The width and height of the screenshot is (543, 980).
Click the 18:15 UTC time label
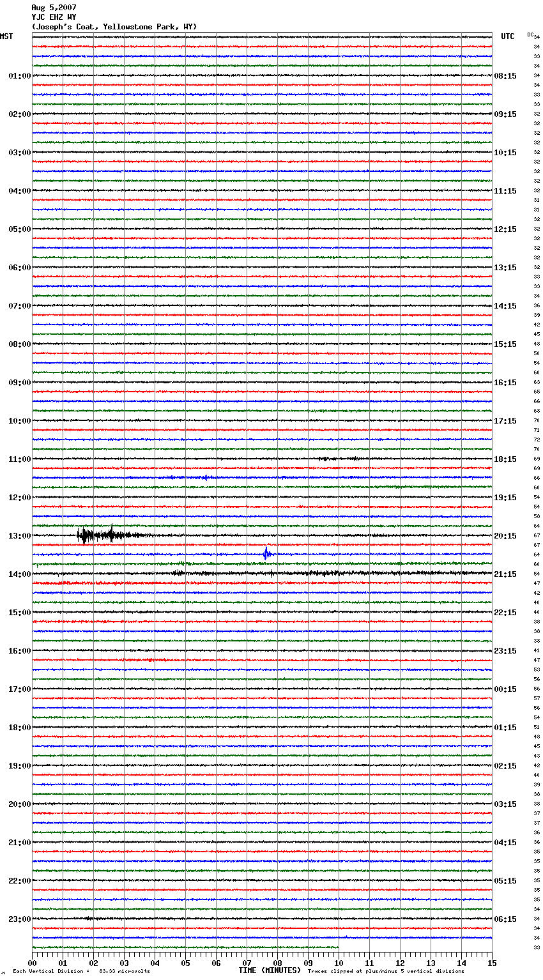point(505,459)
